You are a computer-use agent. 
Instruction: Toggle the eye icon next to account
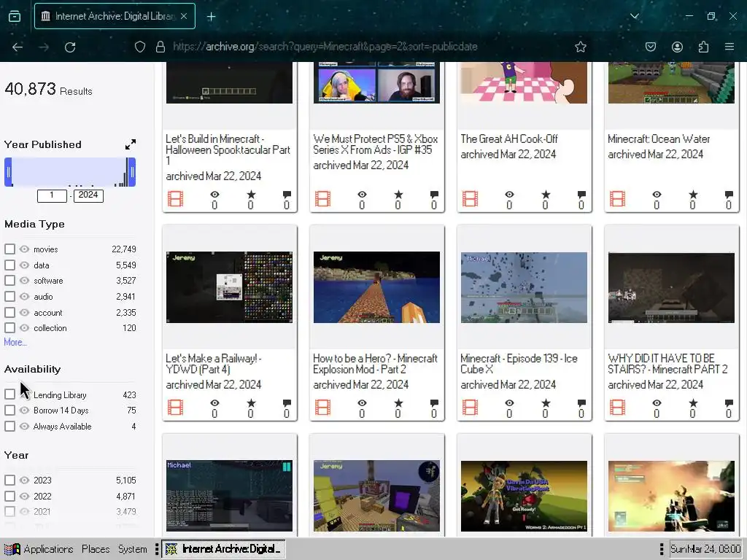(24, 312)
